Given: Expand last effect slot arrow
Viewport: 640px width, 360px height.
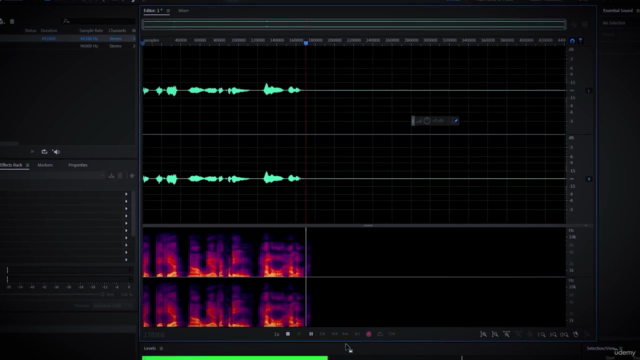Looking at the screenshot, I should pyautogui.click(x=126, y=260).
